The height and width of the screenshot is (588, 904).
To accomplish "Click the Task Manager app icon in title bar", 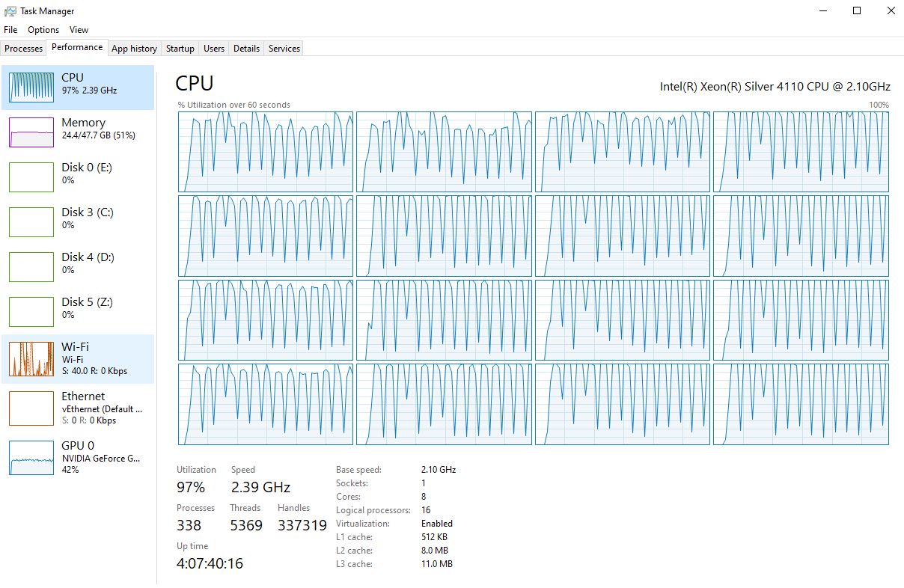I will click(x=10, y=11).
